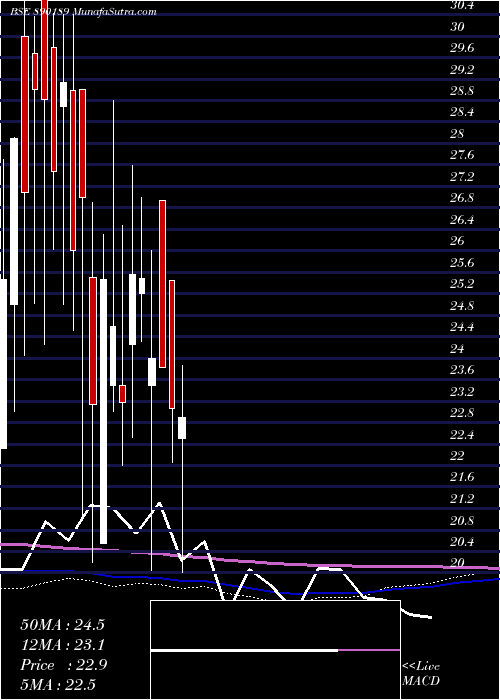Click the 23.2 axis label
This screenshot has width=500, height=700.
[462, 392]
